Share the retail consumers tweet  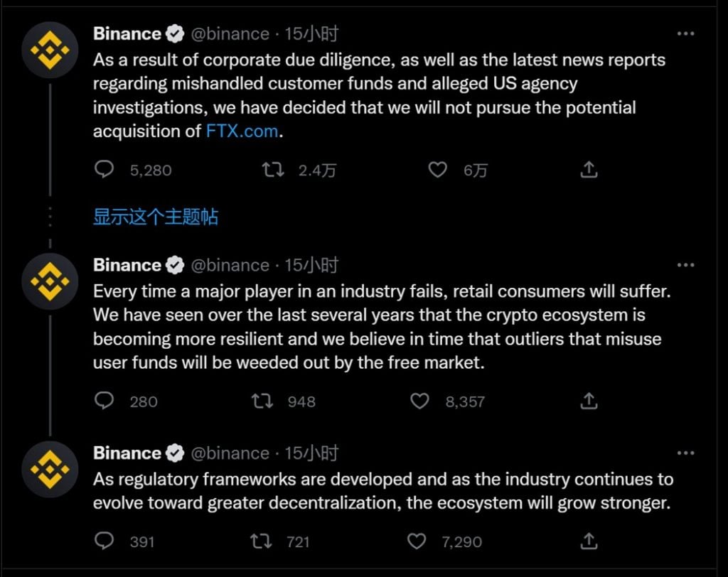pos(589,401)
